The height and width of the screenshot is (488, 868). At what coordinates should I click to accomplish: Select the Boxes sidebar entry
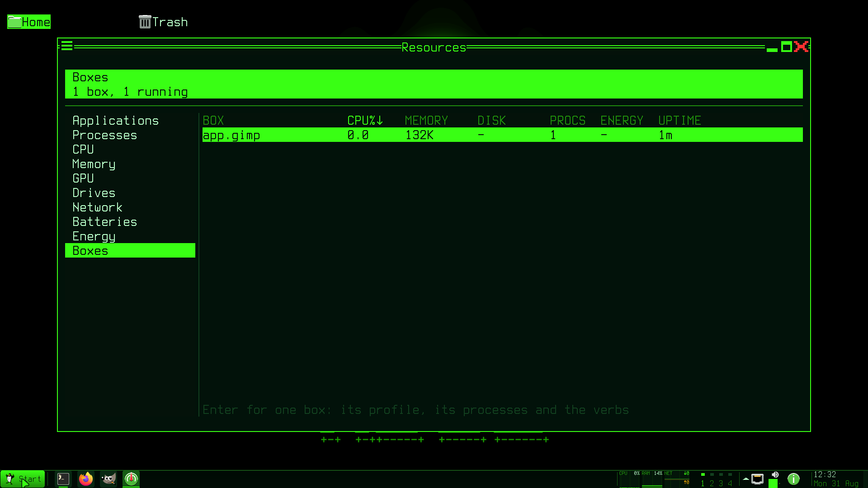pos(130,251)
